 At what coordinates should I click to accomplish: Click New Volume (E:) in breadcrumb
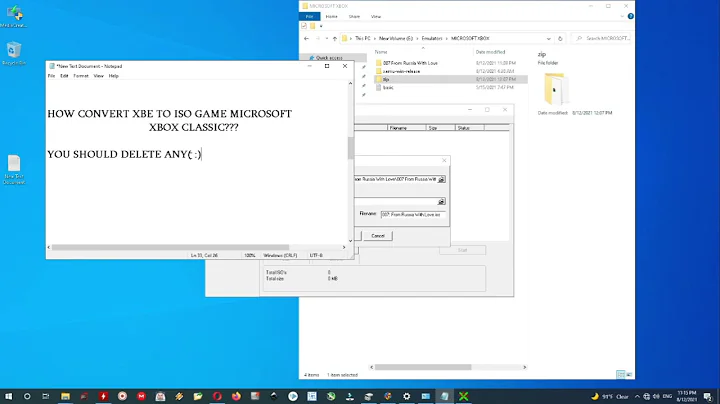[x=395, y=39]
